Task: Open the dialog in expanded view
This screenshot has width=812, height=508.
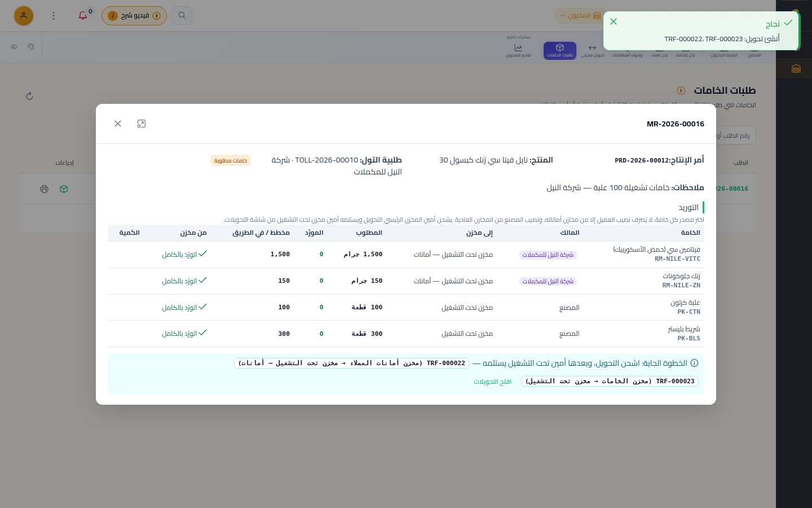Action: 142,124
